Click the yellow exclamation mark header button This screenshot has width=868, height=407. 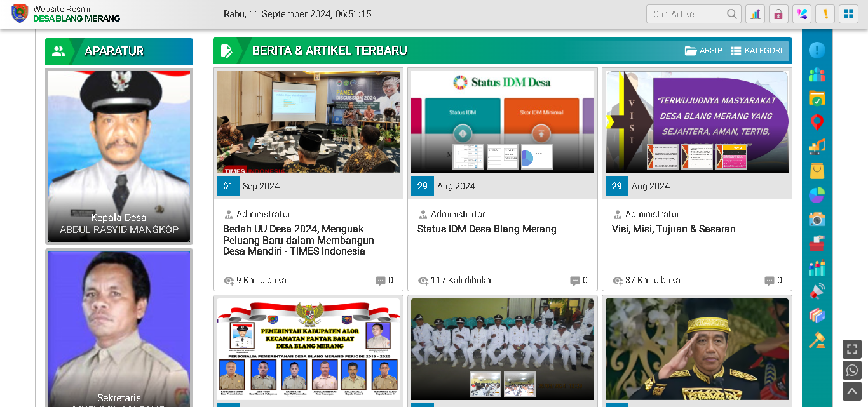pos(825,14)
